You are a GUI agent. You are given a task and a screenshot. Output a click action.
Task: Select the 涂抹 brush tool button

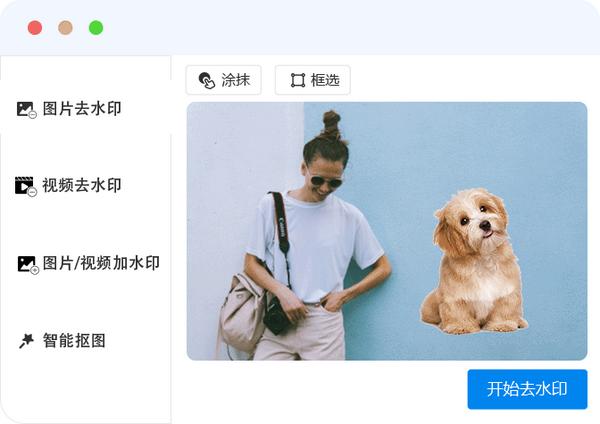[223, 80]
